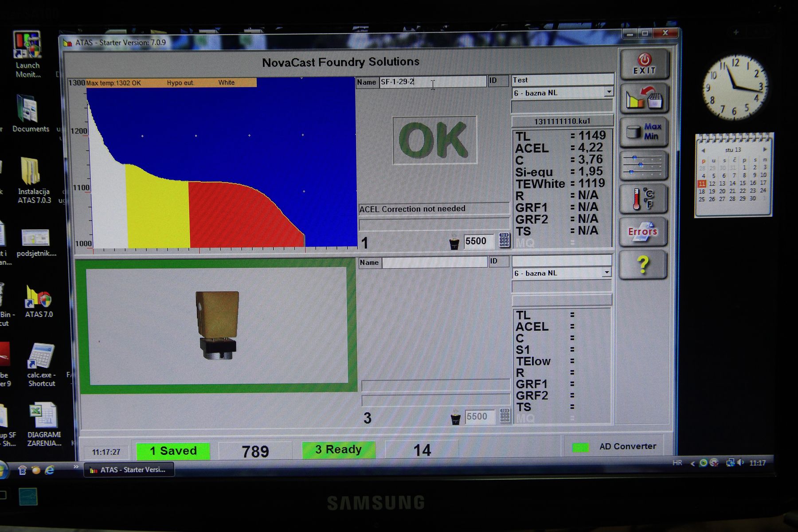Click the Test field in channel 1
Image resolution: width=798 pixels, height=532 pixels.
(563, 80)
